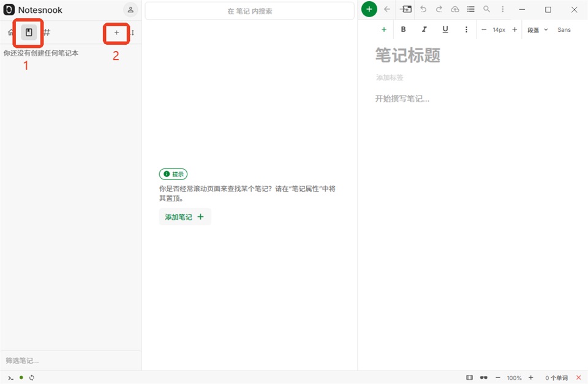The width and height of the screenshot is (588, 384).
Task: Expand the paragraph style dropdown 段落
Action: (537, 29)
